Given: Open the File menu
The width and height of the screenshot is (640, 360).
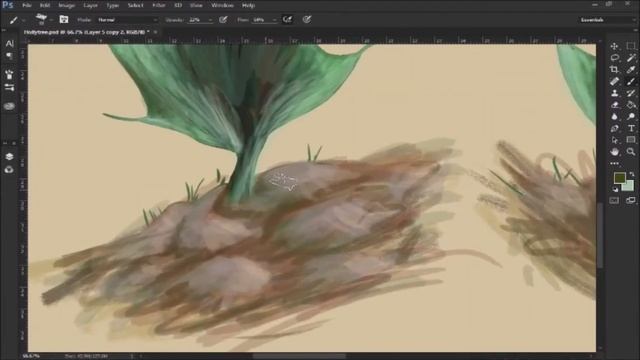Looking at the screenshot, I should pos(27,6).
